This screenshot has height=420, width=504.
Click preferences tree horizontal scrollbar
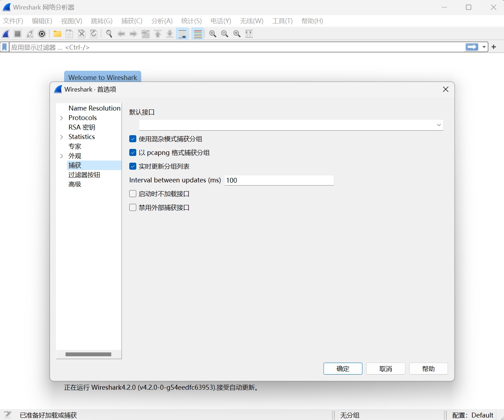pyautogui.click(x=88, y=354)
